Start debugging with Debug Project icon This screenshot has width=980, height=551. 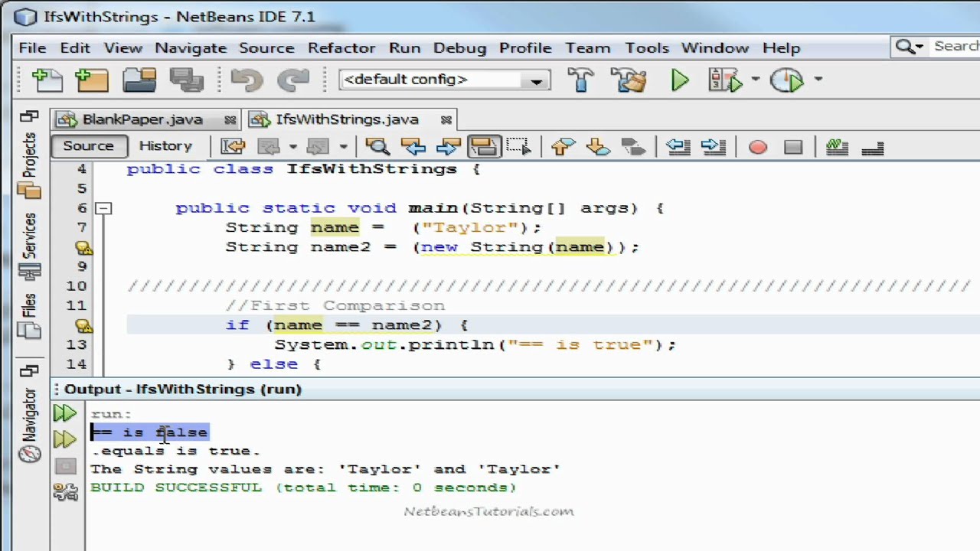(x=726, y=80)
